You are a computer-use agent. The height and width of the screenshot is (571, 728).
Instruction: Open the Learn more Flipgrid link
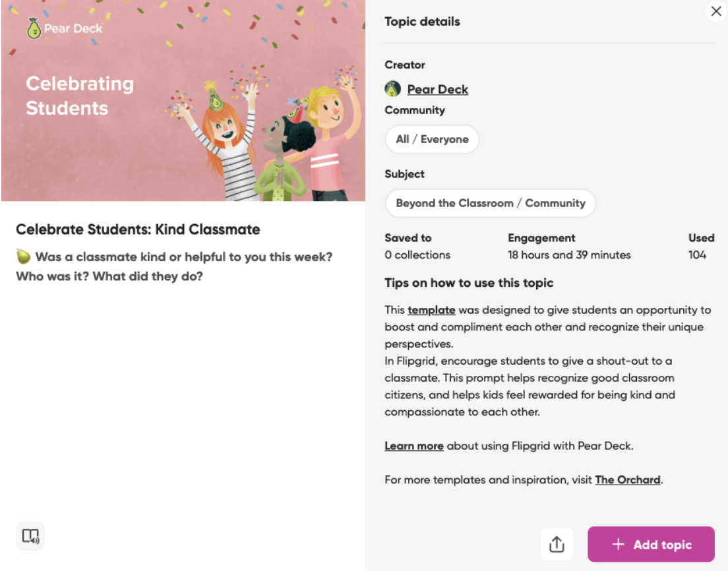[413, 446]
